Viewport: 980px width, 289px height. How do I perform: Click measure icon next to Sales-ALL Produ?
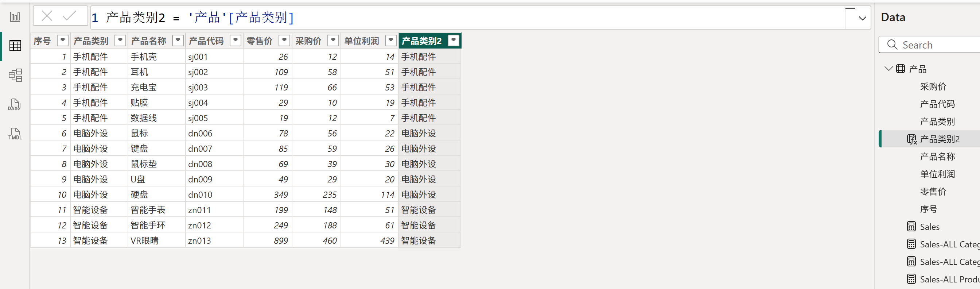pyautogui.click(x=911, y=279)
